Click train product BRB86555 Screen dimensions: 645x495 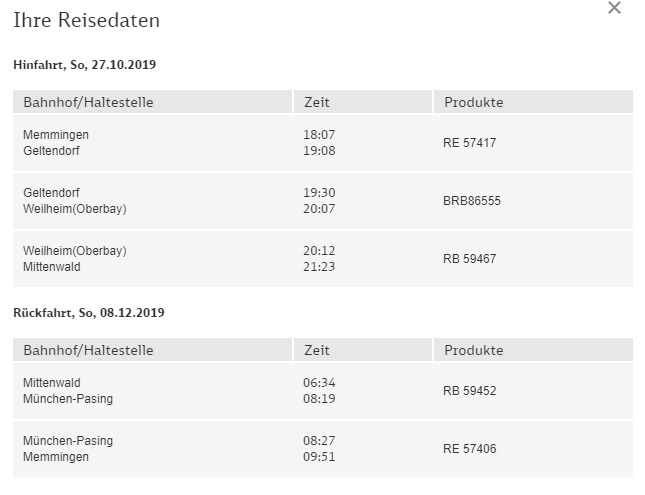point(471,201)
